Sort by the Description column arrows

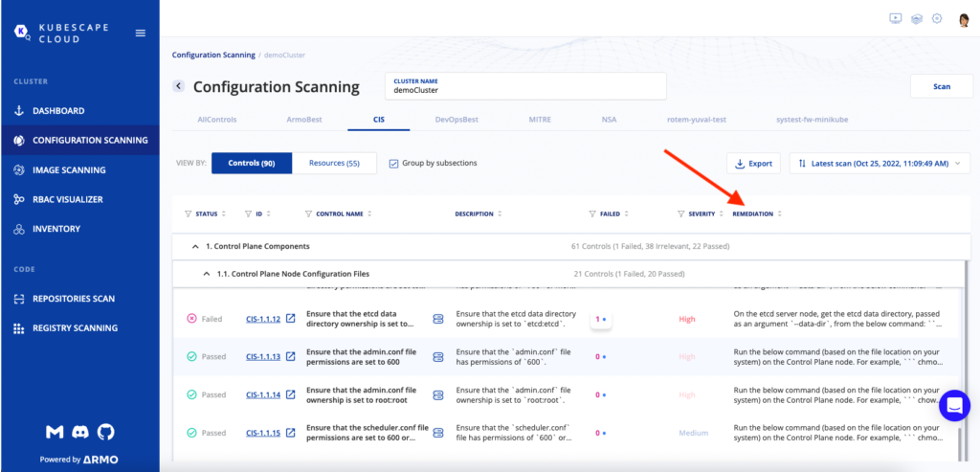tap(500, 214)
